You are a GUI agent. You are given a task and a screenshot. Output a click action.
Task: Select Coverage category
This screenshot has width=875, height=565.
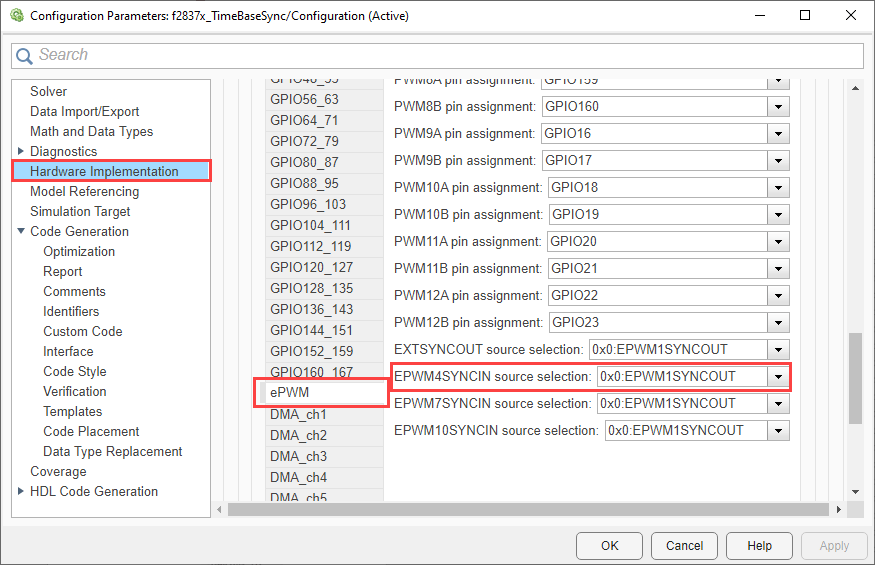click(x=58, y=471)
